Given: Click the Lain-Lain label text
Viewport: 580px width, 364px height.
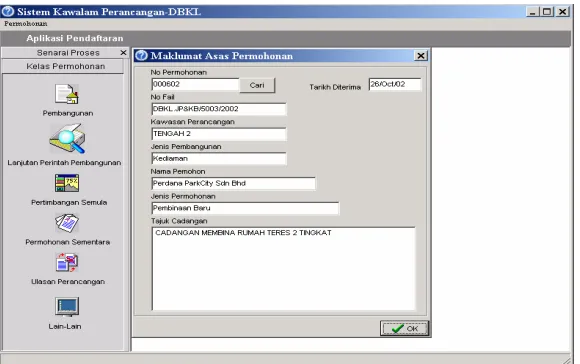Looking at the screenshot, I should tap(65, 326).
